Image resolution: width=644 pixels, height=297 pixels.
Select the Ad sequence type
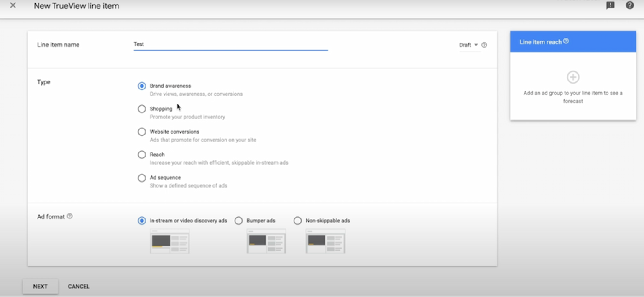(142, 178)
